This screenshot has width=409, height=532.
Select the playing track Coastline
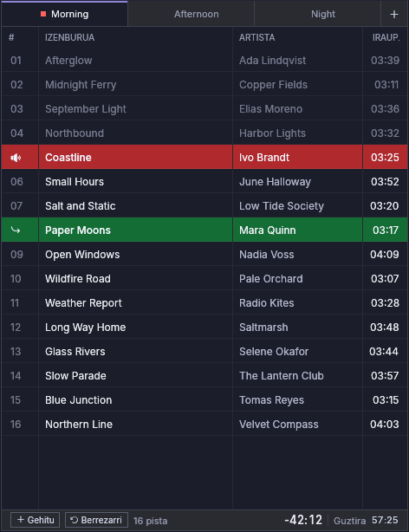pos(68,158)
